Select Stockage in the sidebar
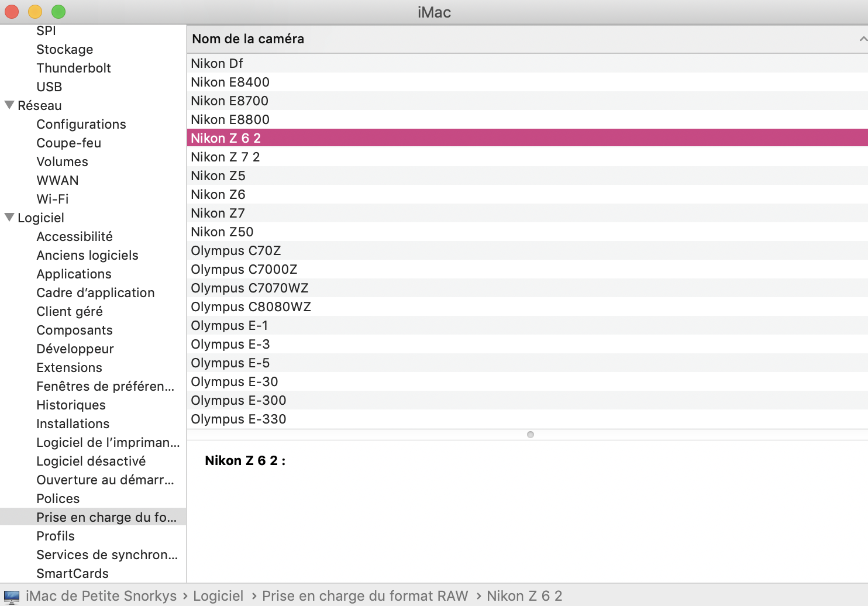 (65, 49)
